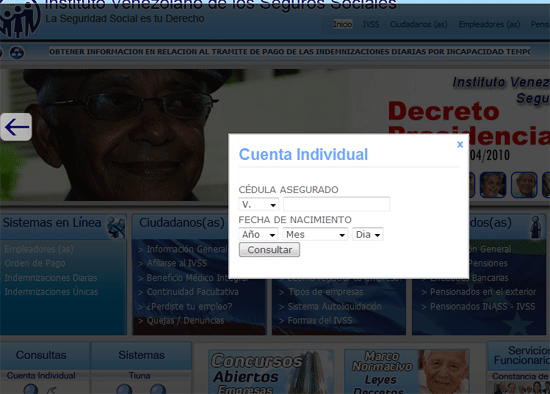Screen dimensions: 550x394
Task: Open Sistema Autoliquidación link
Action: pyautogui.click(x=334, y=306)
